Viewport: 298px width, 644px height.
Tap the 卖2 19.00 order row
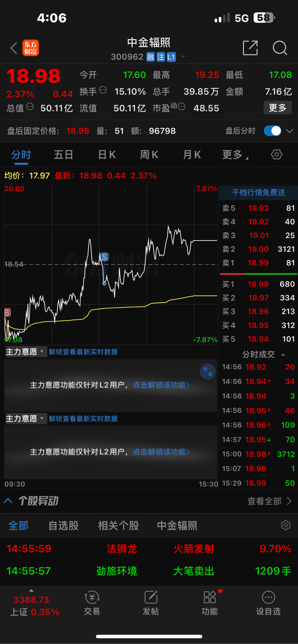tap(258, 249)
